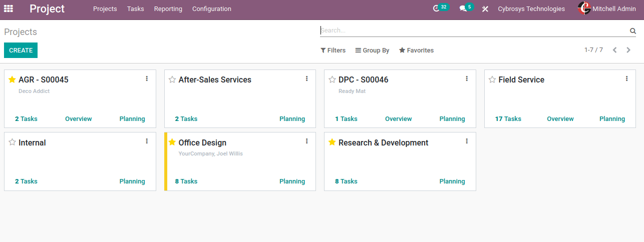Star the After-Sales Services project
Image resolution: width=644 pixels, height=242 pixels.
coord(172,79)
